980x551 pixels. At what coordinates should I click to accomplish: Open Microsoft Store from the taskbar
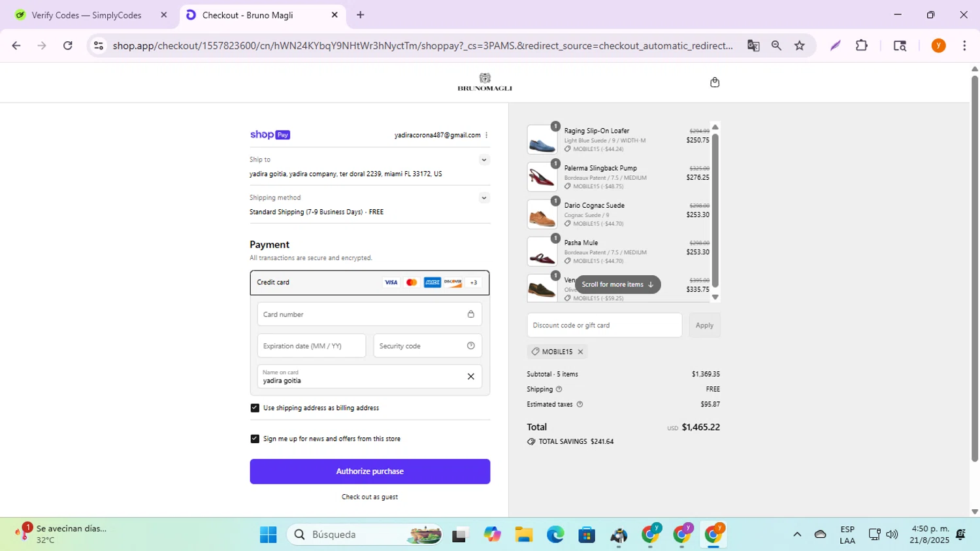tap(587, 535)
